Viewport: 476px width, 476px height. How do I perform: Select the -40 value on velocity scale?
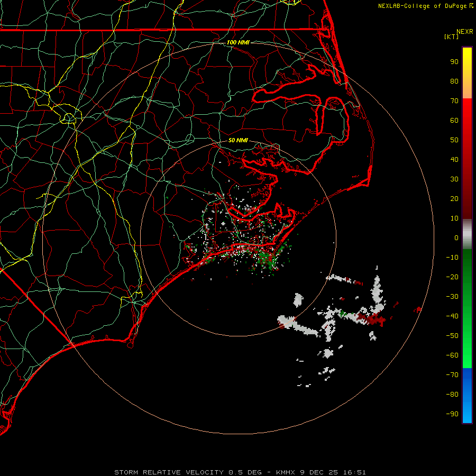pos(452,316)
